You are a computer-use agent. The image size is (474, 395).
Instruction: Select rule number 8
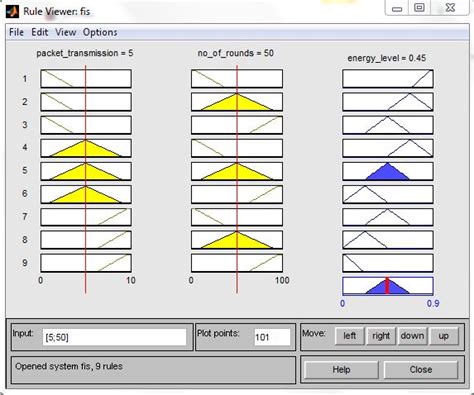click(x=25, y=240)
